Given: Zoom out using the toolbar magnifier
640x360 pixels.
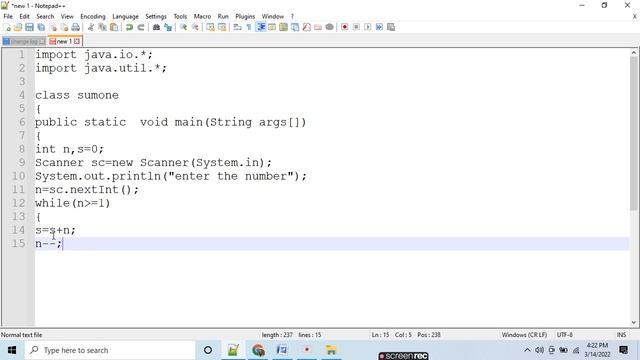Looking at the screenshot, I should (x=195, y=27).
